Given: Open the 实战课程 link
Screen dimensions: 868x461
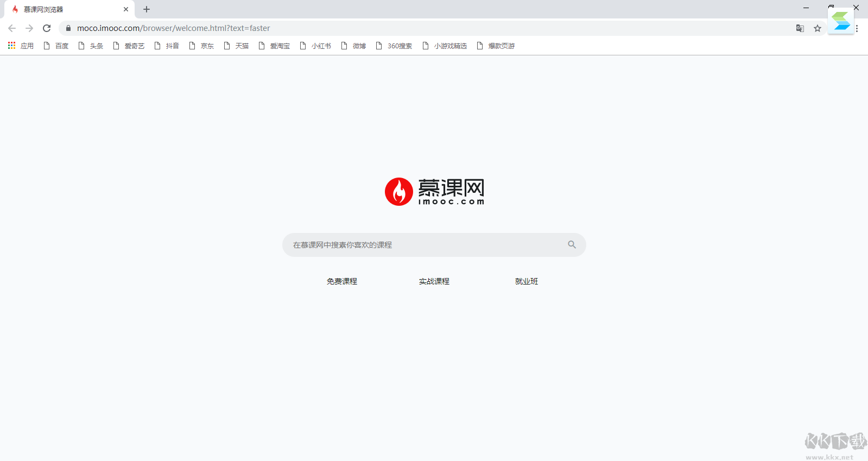Looking at the screenshot, I should click(x=434, y=281).
